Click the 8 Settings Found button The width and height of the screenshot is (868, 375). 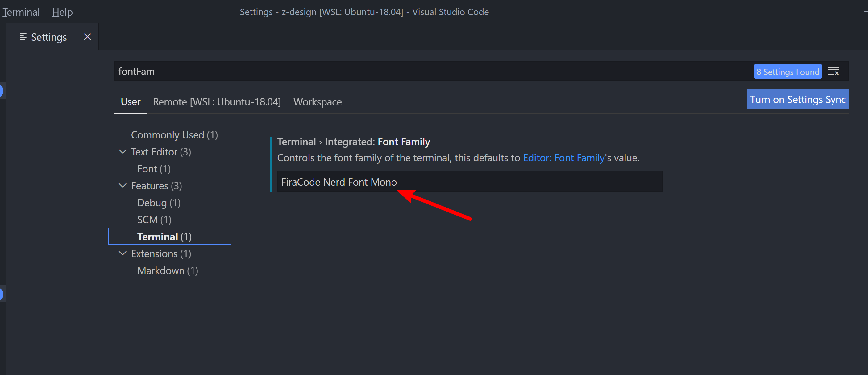788,71
